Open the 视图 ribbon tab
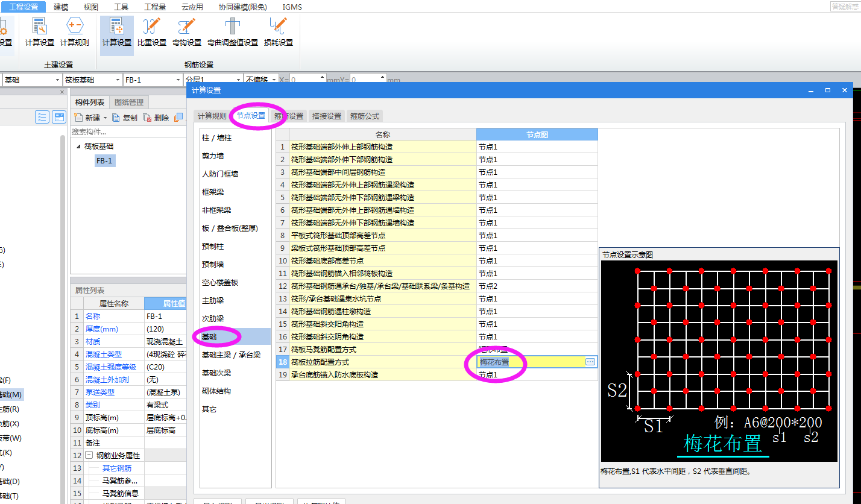The width and height of the screenshot is (861, 504). (x=91, y=7)
